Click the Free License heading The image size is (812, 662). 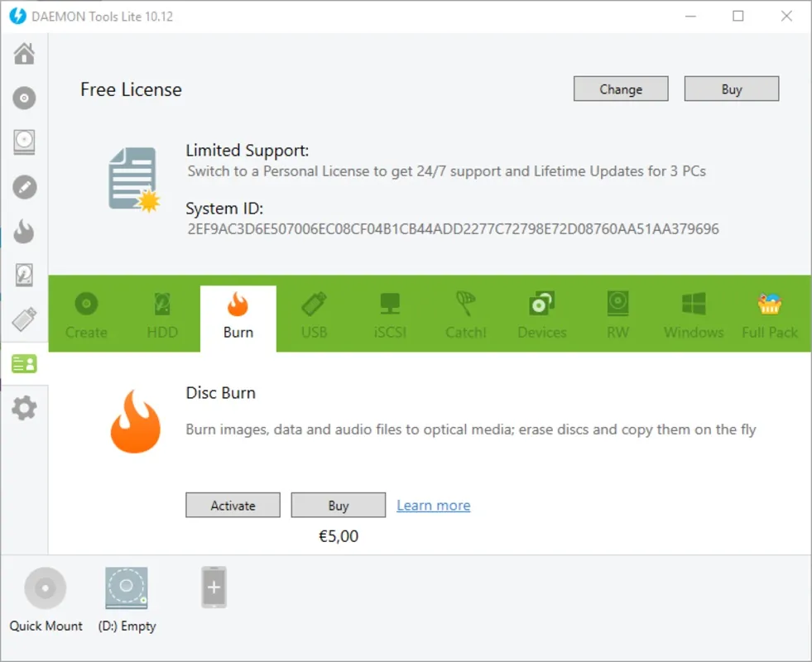pos(131,89)
